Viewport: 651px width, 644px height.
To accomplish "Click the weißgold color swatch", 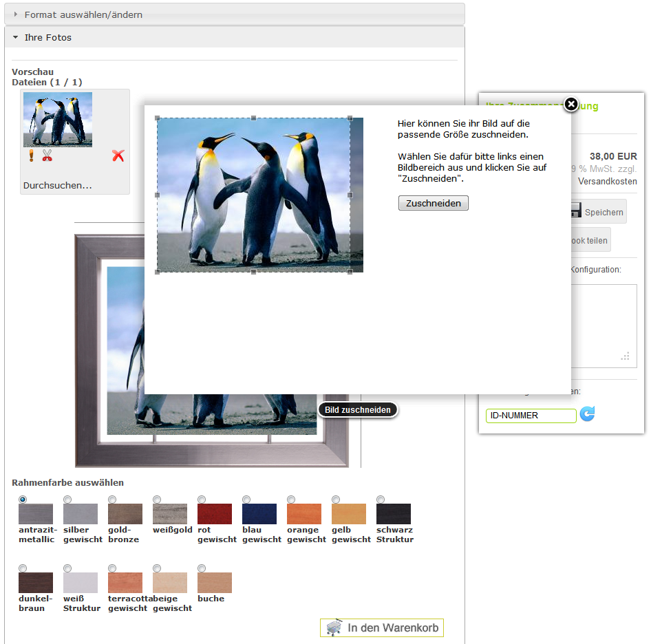I will coord(170,514).
